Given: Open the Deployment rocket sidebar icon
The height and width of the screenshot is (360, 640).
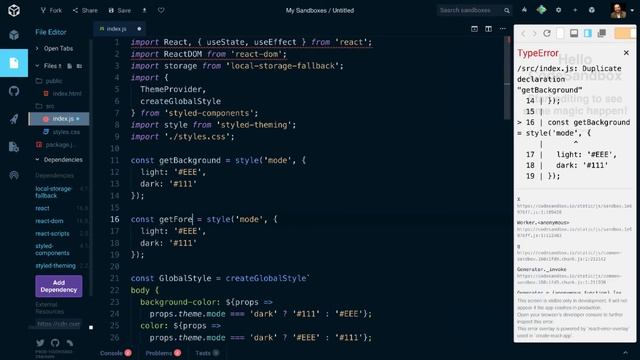Looking at the screenshot, I should click(x=14, y=119).
